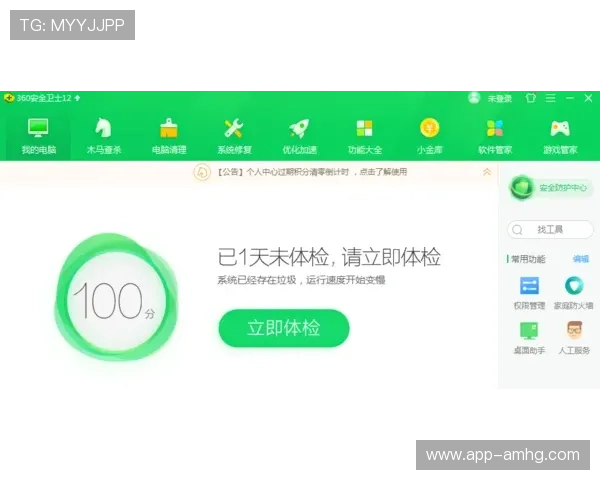
Task: Click the announcement icon
Action: point(202,172)
